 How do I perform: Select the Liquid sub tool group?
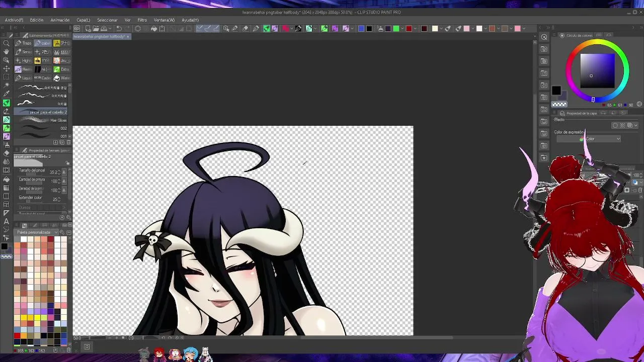(23, 78)
